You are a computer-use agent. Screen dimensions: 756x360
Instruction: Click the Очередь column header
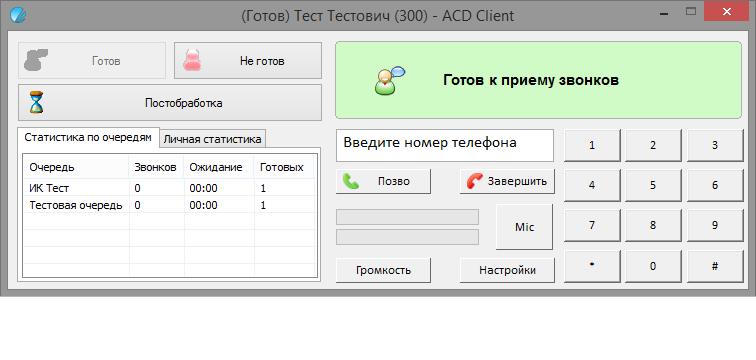click(x=76, y=167)
